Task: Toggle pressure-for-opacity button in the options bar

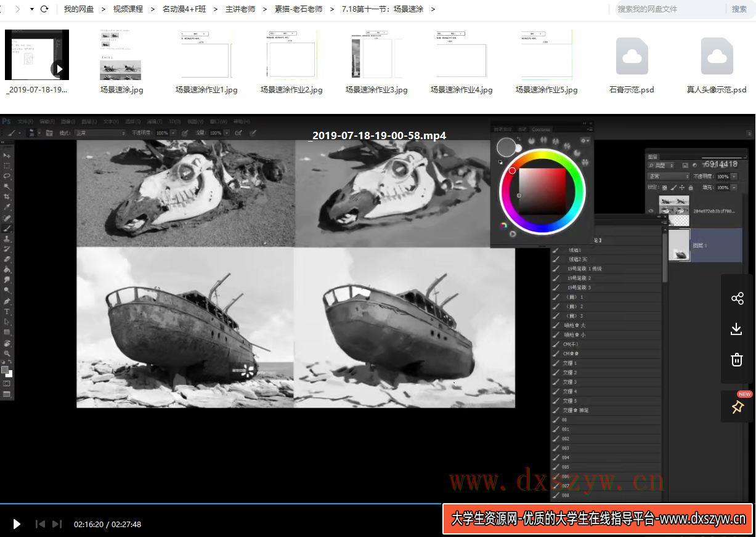Action: coord(185,132)
